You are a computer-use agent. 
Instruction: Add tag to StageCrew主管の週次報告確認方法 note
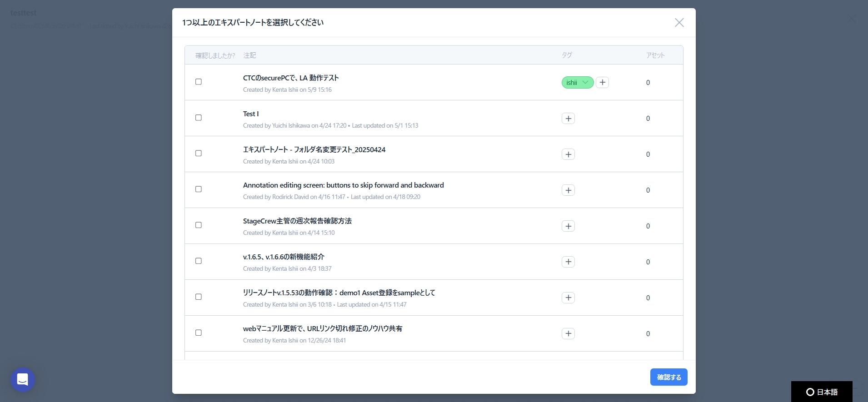point(568,226)
